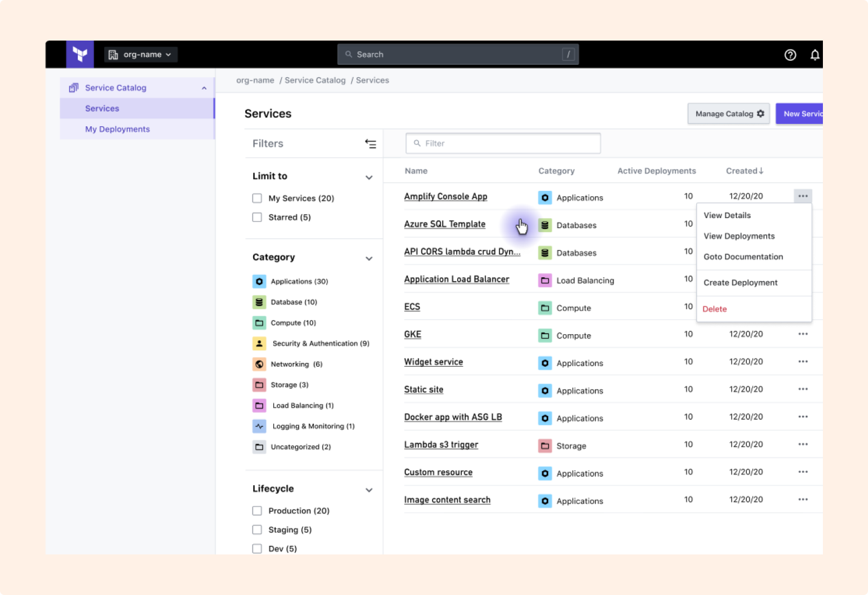Screen dimensions: 868x595
Task: Click the Applications category filter icon
Action: point(259,281)
